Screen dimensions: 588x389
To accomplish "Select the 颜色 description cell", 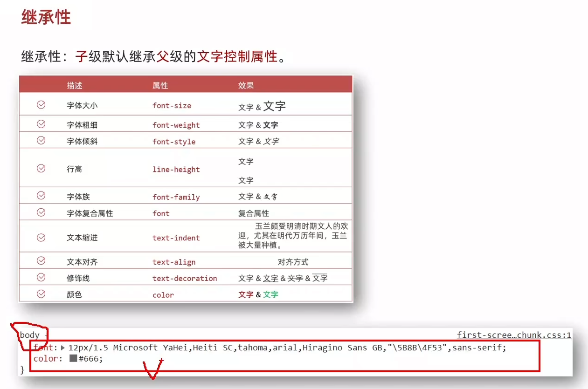I will click(75, 294).
